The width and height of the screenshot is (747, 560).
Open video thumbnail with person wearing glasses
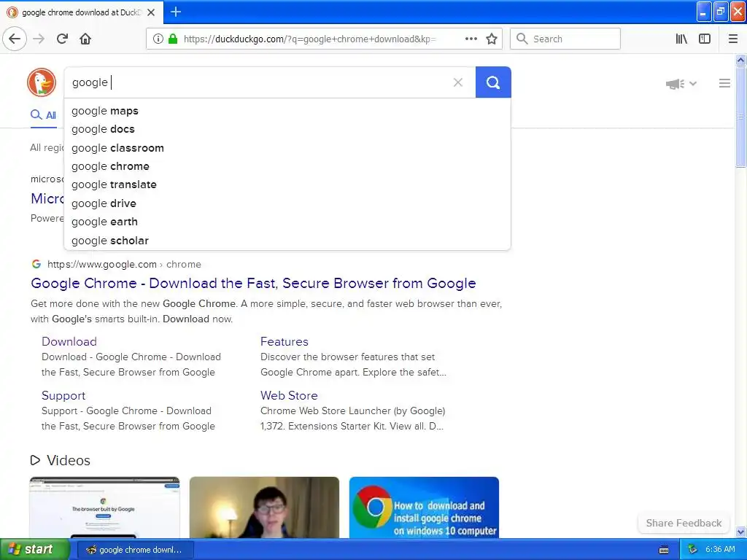pyautogui.click(x=264, y=507)
